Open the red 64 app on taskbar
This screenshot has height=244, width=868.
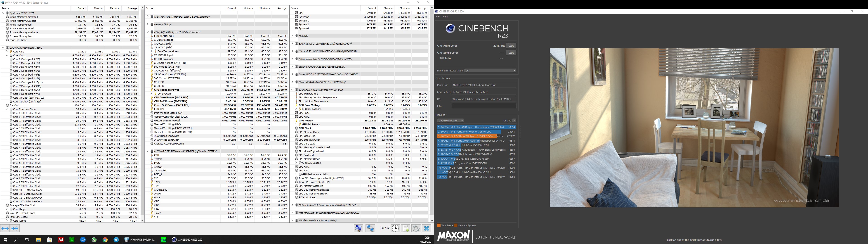click(x=61, y=240)
